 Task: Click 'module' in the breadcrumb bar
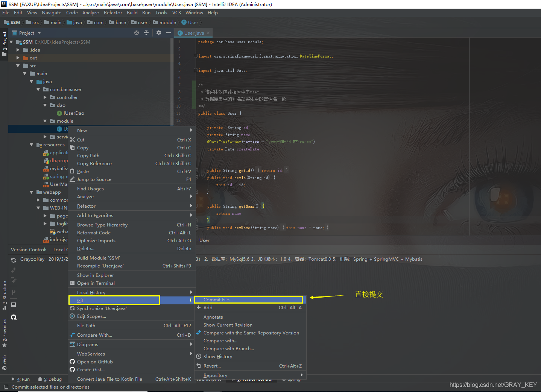pyautogui.click(x=165, y=22)
